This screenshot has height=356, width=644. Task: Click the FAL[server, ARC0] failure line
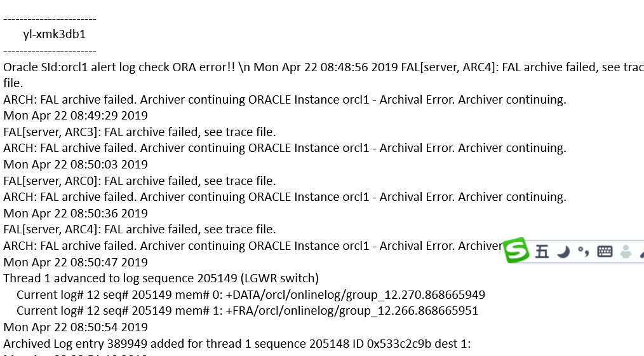140,181
